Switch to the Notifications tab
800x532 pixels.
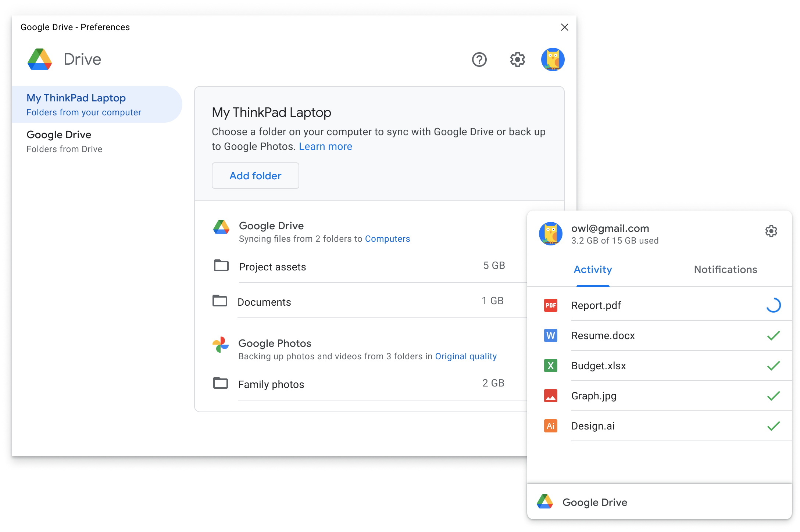(x=725, y=269)
